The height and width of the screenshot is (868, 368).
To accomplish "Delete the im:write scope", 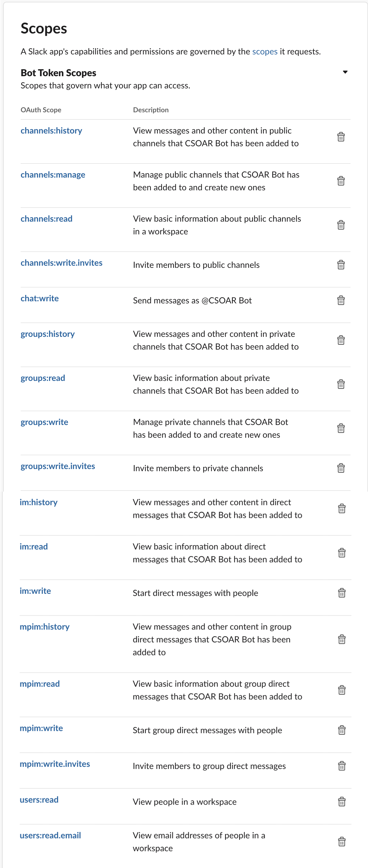I will (x=342, y=593).
